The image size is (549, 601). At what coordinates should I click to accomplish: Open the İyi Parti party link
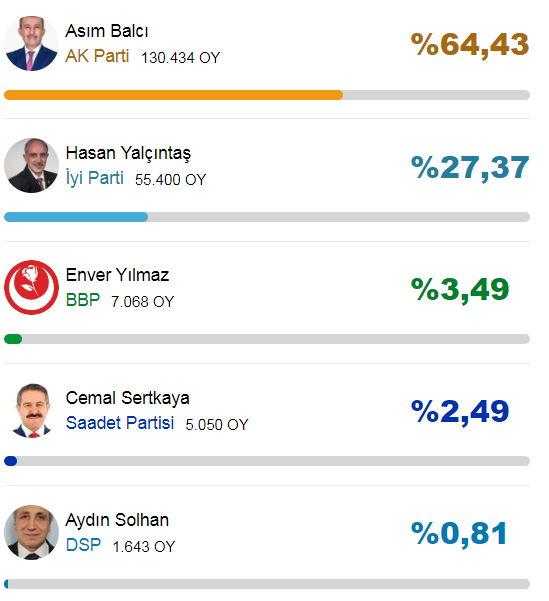95,178
